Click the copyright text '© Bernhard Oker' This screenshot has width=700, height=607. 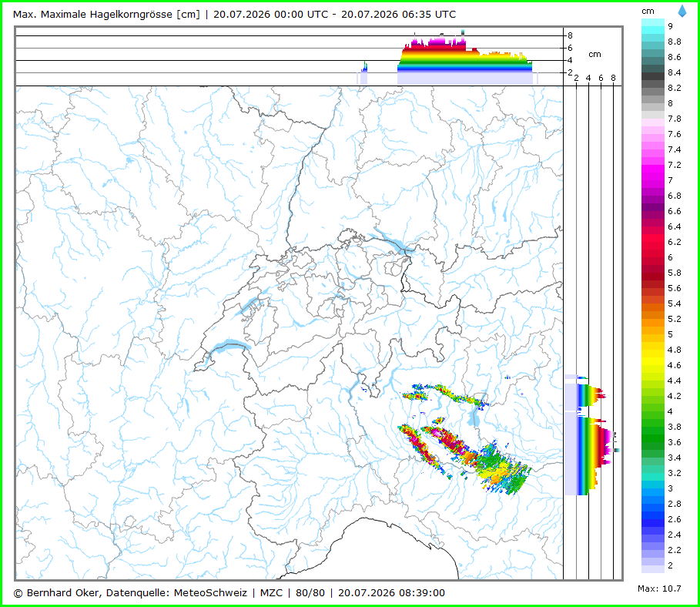(x=57, y=592)
